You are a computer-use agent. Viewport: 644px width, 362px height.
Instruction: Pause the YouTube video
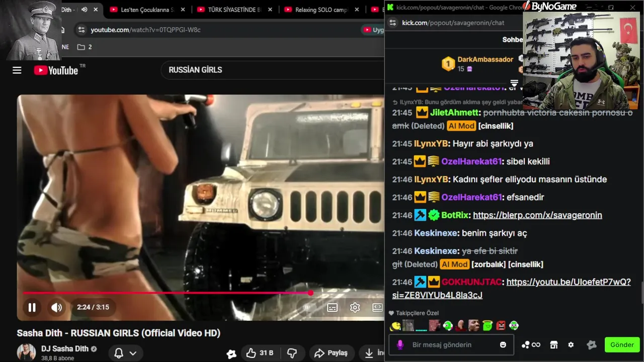click(x=32, y=307)
